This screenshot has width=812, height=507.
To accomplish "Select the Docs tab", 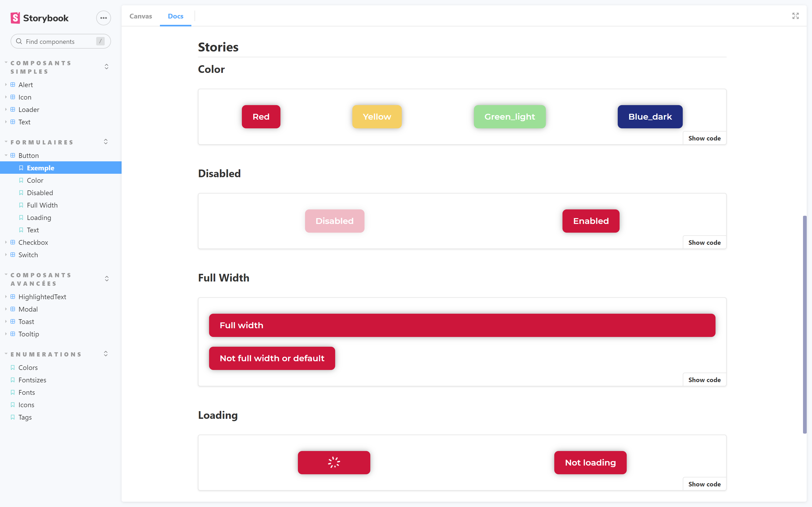I will (176, 16).
